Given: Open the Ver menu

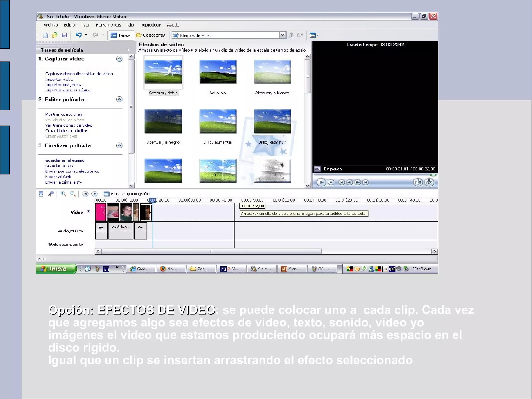Looking at the screenshot, I should coord(87,25).
